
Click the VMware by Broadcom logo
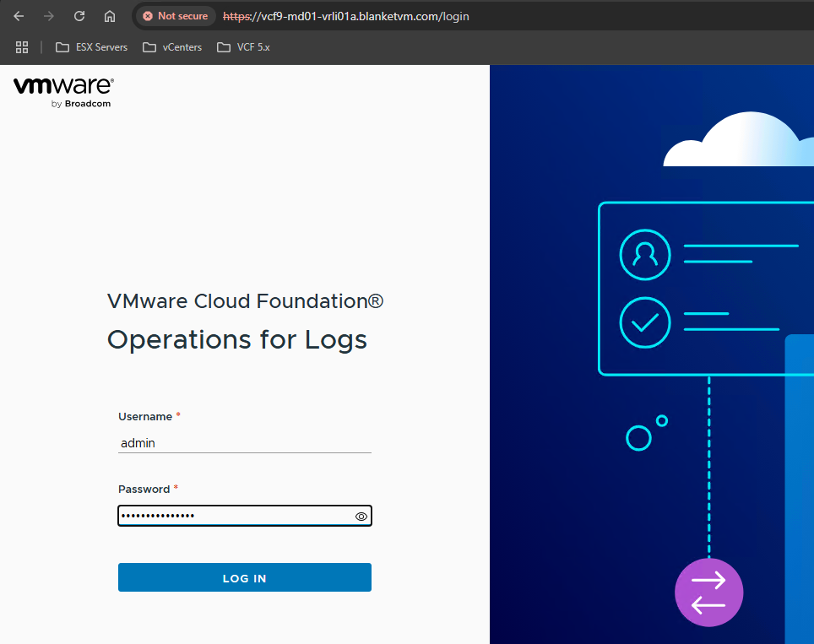63,92
